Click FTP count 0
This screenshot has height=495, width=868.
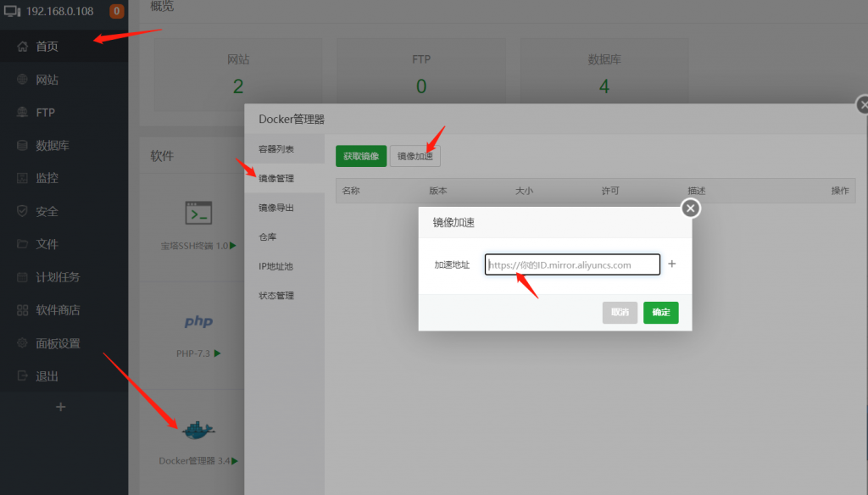pos(421,86)
